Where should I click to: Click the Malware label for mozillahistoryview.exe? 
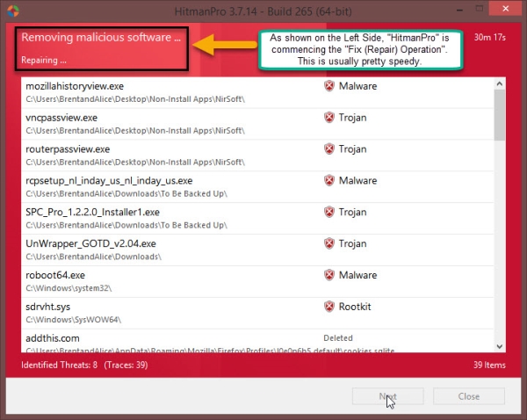point(357,86)
